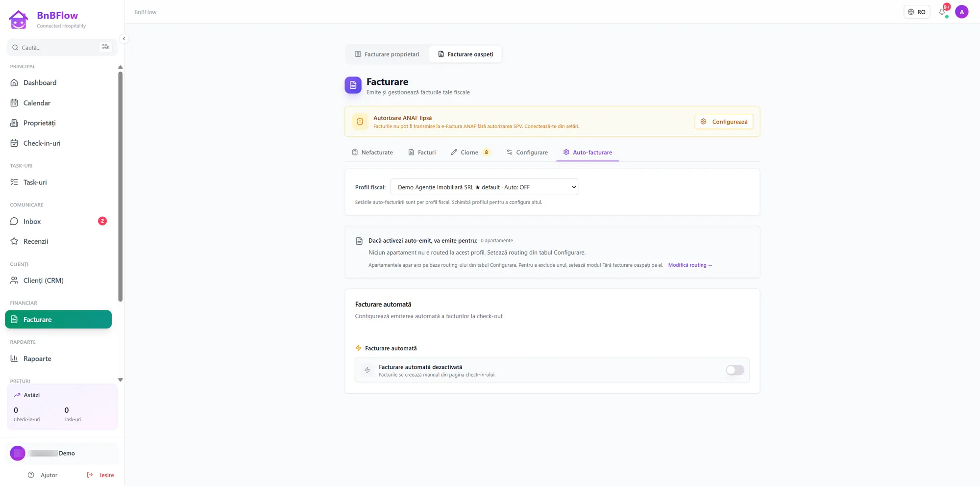Collapse the sidebar with chevron
This screenshot has width=980, height=486.
124,38
